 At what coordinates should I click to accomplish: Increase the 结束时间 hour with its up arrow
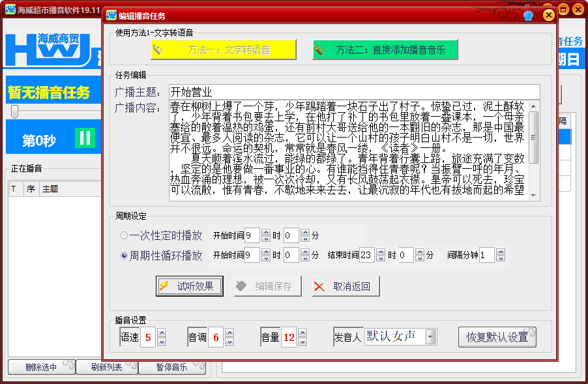(x=380, y=252)
